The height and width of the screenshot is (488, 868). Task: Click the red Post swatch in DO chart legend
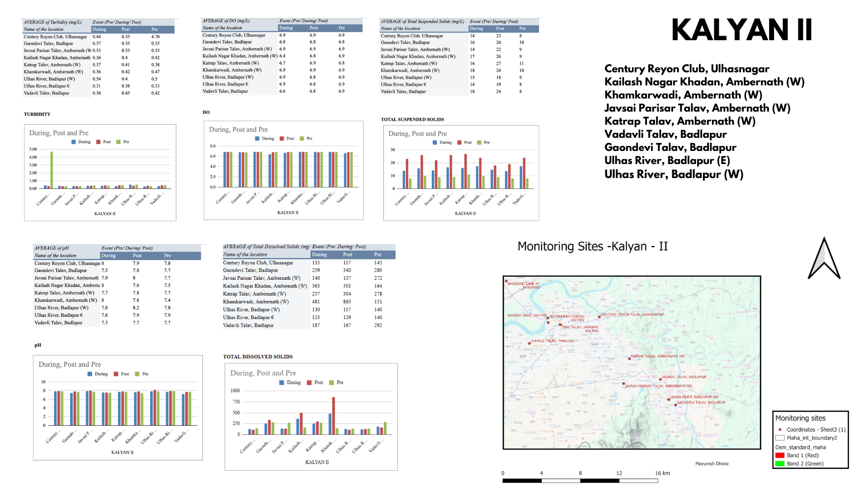[x=282, y=139]
